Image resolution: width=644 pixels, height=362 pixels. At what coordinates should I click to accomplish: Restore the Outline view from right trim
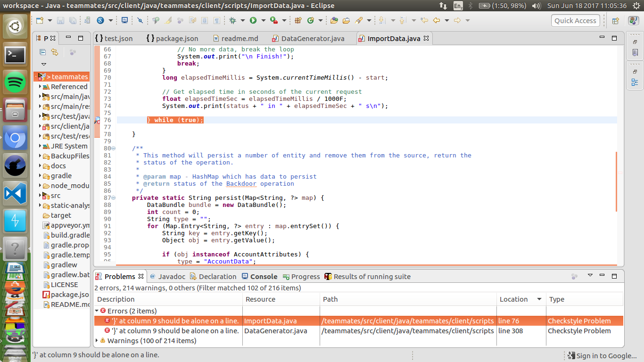click(634, 82)
